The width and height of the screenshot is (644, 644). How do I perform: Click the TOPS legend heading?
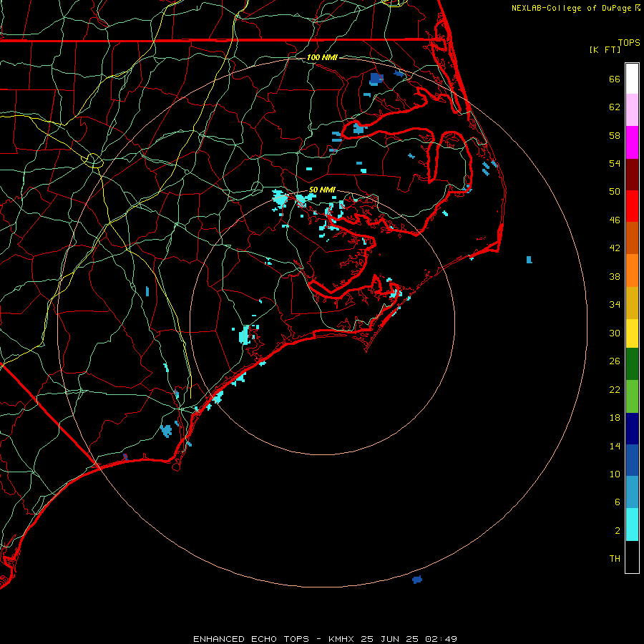629,42
